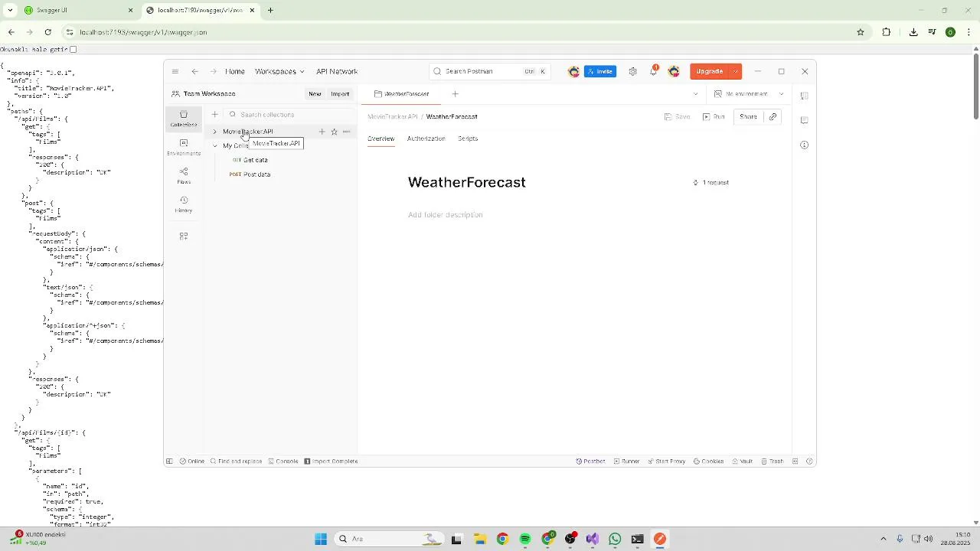This screenshot has width=980, height=551.
Task: Open the configure sidebar grid icon
Action: [183, 236]
